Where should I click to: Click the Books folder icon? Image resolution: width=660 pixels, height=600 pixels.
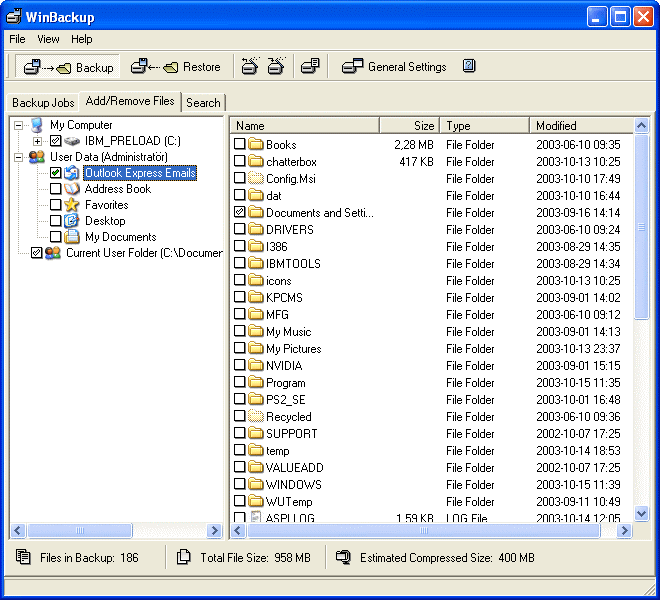255,144
